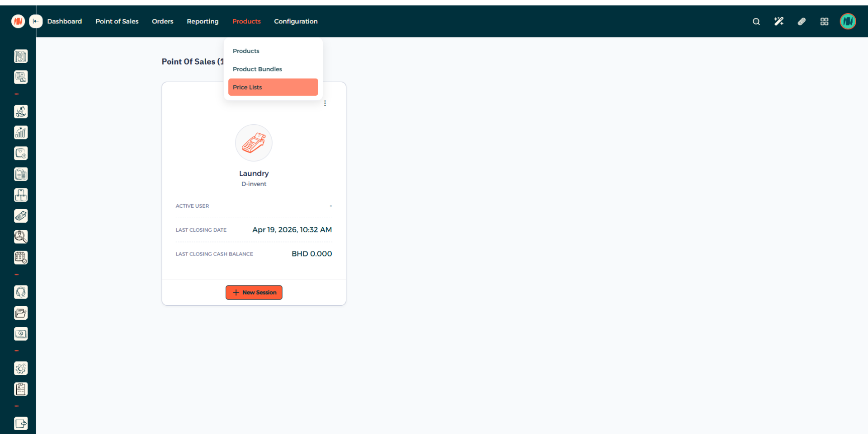This screenshot has height=434, width=868.
Task: Open the apps grid icon in header
Action: [824, 22]
